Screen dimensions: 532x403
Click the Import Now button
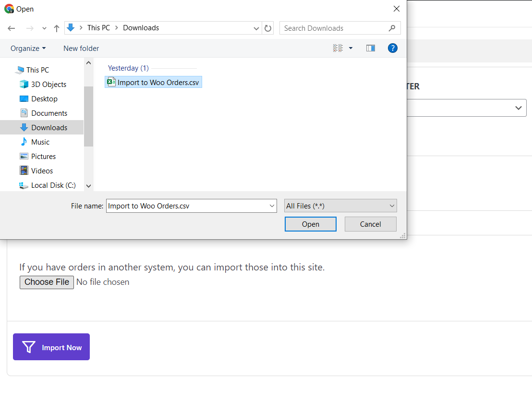[51, 347]
